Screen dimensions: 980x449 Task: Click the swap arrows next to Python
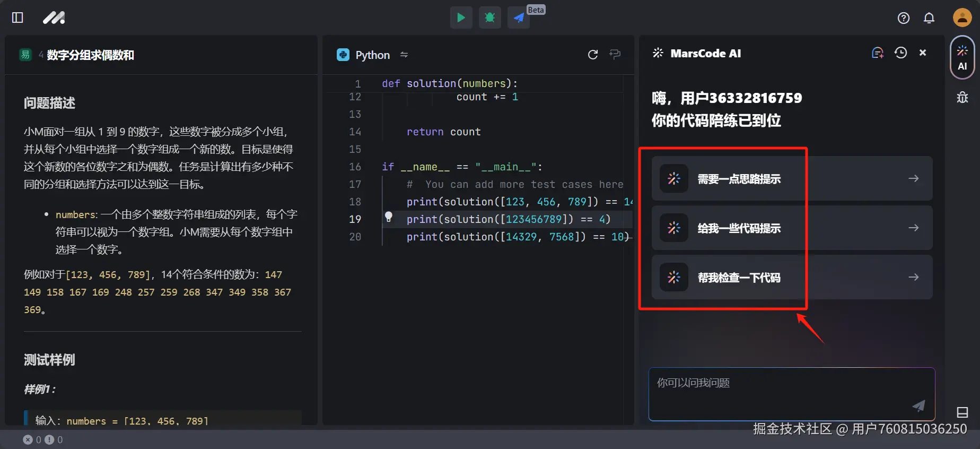point(404,55)
